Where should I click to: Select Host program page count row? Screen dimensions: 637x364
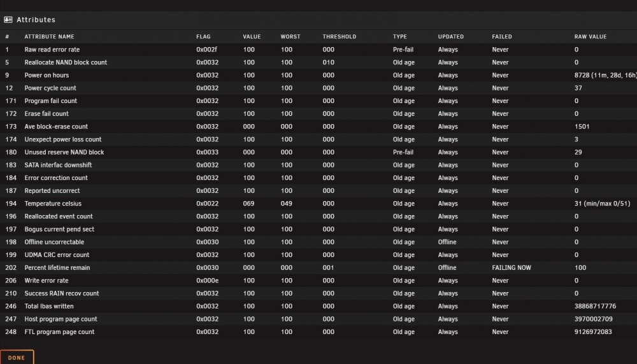[x=318, y=319]
